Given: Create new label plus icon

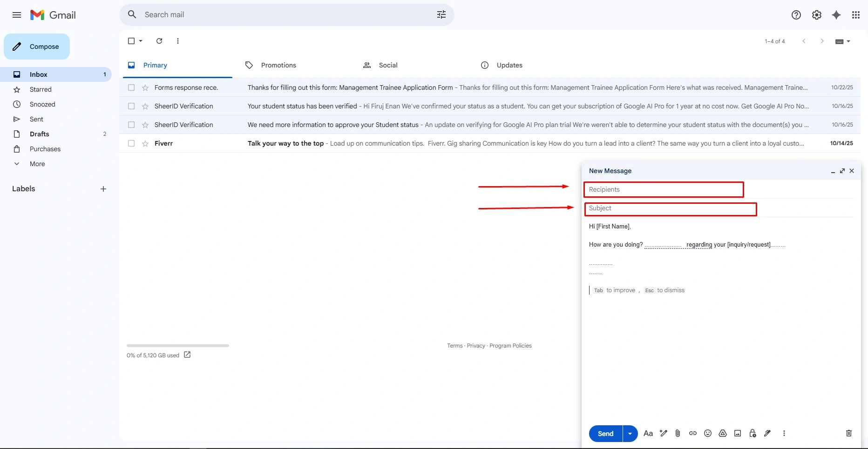Looking at the screenshot, I should (103, 189).
